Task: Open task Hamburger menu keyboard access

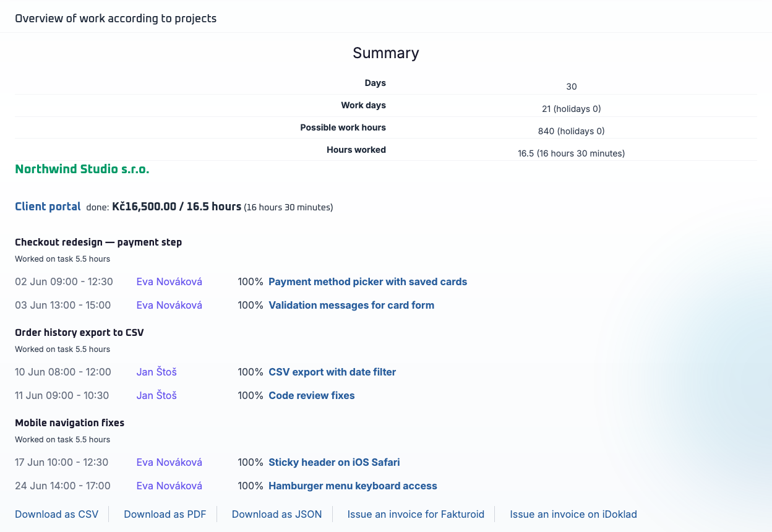Action: tap(353, 486)
